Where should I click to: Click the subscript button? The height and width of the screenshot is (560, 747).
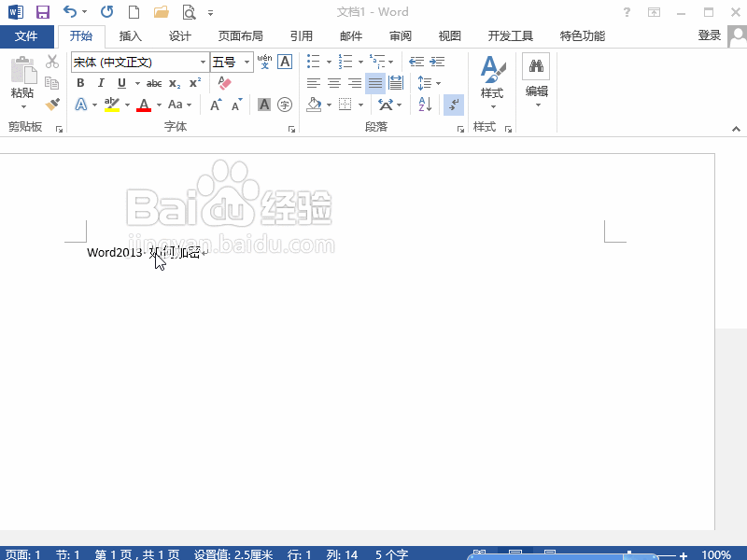175,83
